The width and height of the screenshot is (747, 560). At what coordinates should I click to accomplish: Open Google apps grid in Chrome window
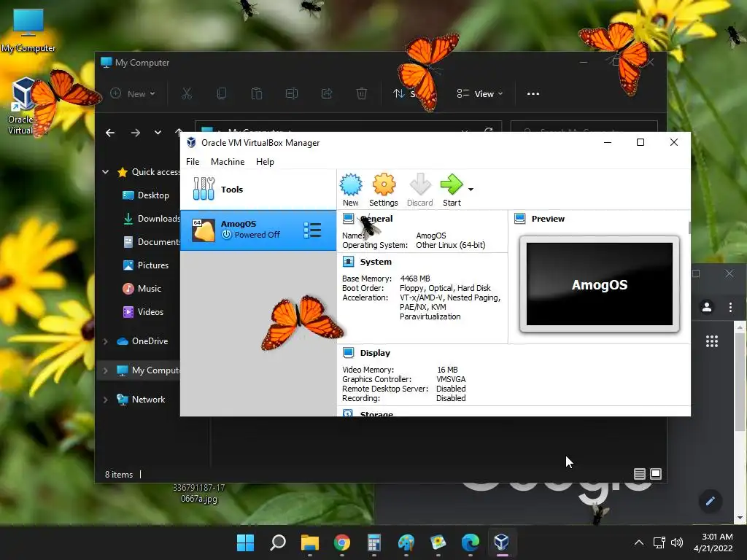point(712,341)
